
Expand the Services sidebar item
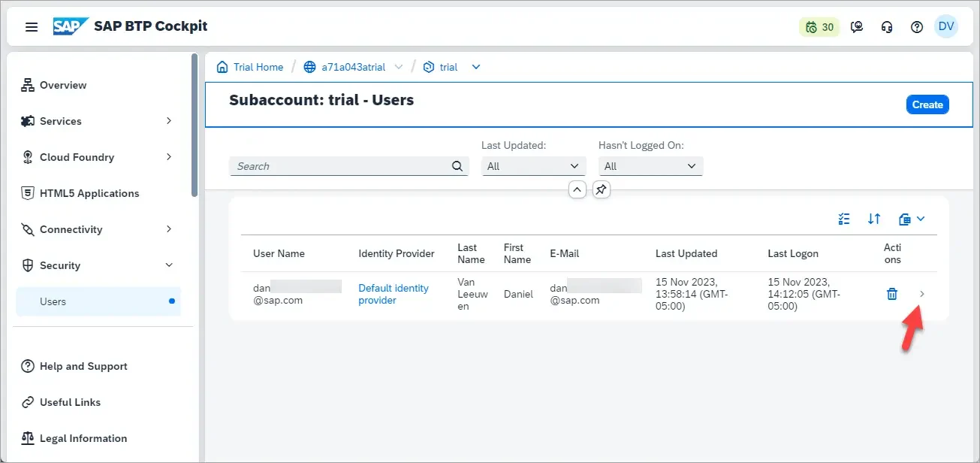[x=98, y=121]
